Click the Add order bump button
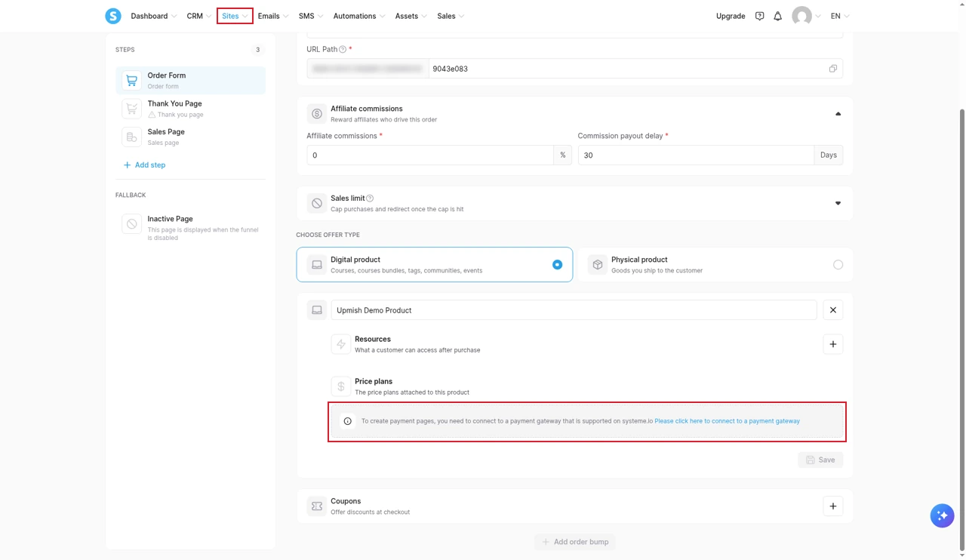 pos(575,542)
